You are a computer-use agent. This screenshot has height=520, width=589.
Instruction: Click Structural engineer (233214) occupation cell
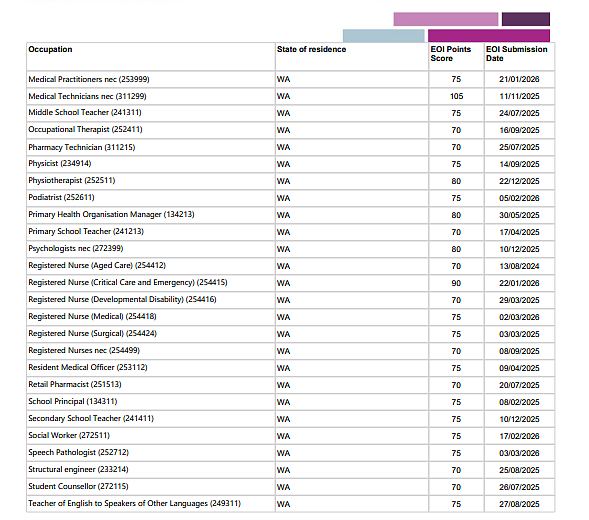[151, 470]
